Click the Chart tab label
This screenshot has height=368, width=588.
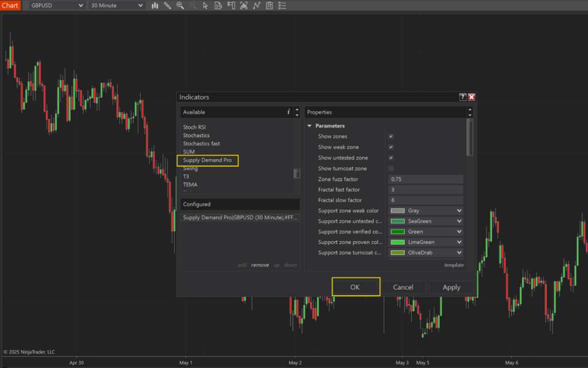coord(10,6)
